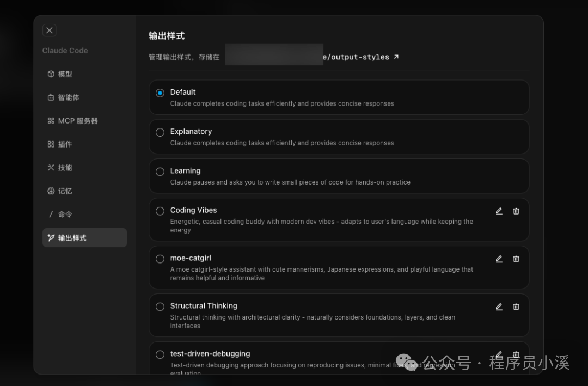Switch to 技能 section
The width and height of the screenshot is (588, 386).
coord(85,168)
